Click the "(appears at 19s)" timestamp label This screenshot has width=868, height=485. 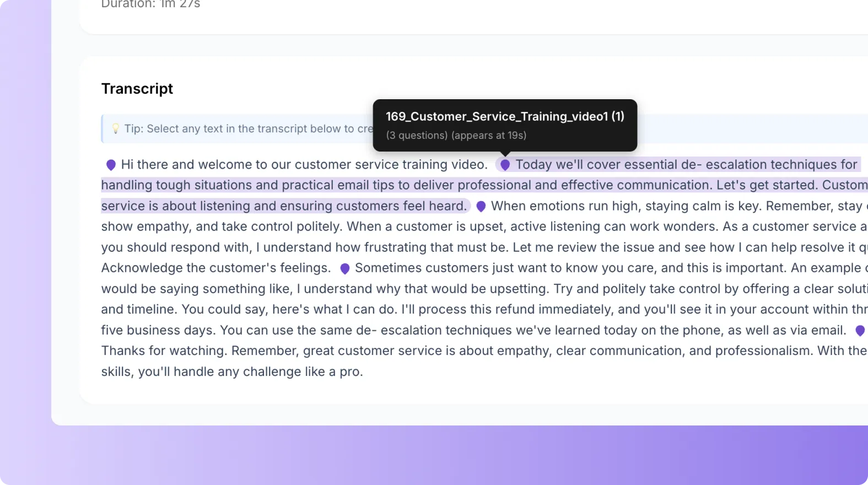coord(489,136)
